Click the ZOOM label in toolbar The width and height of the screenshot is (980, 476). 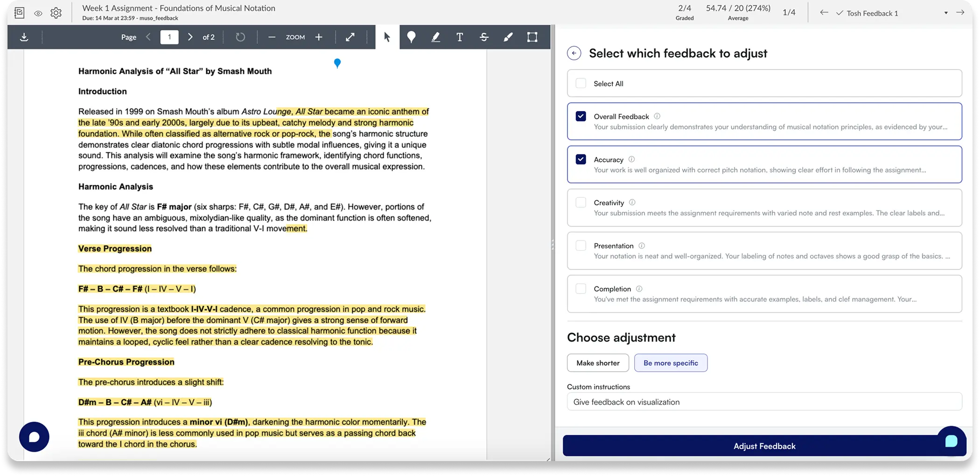pyautogui.click(x=295, y=37)
